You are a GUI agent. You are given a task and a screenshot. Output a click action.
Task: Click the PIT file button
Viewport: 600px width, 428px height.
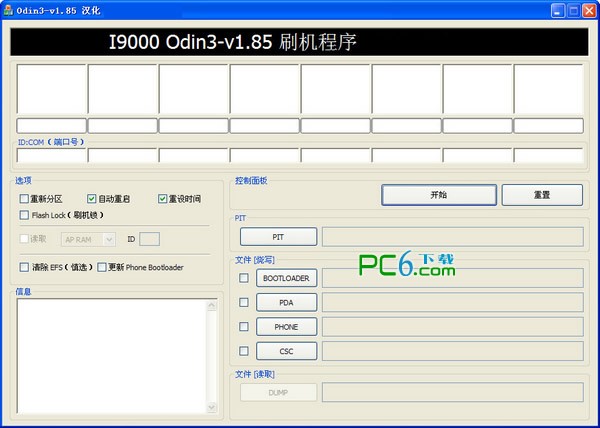(x=278, y=237)
